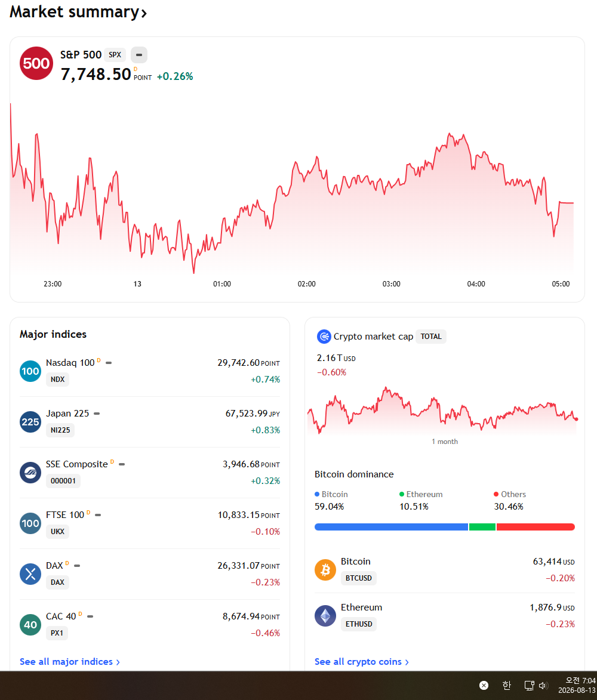Click the Bitcoin price 63,414 USD

click(553, 562)
